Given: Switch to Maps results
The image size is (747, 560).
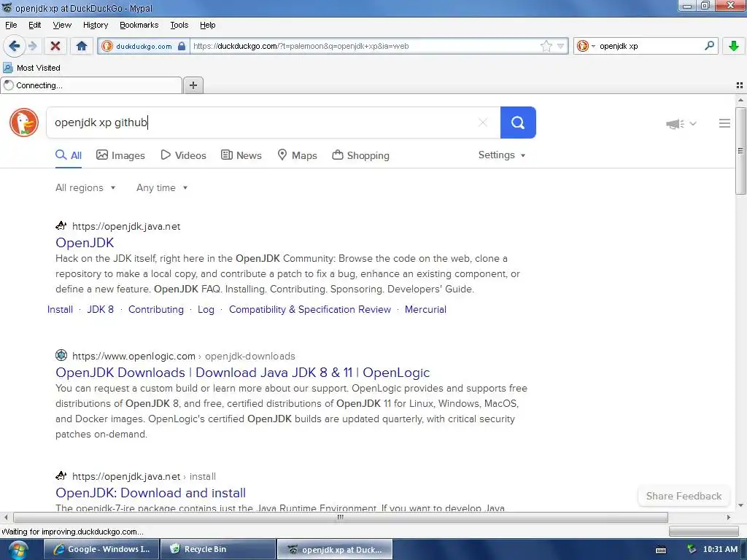Looking at the screenshot, I should (298, 155).
